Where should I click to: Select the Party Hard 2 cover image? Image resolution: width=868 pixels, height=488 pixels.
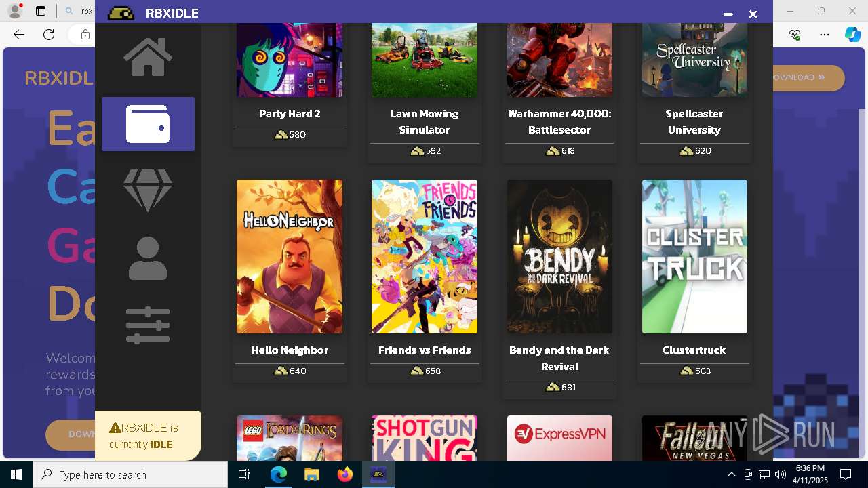(290, 60)
